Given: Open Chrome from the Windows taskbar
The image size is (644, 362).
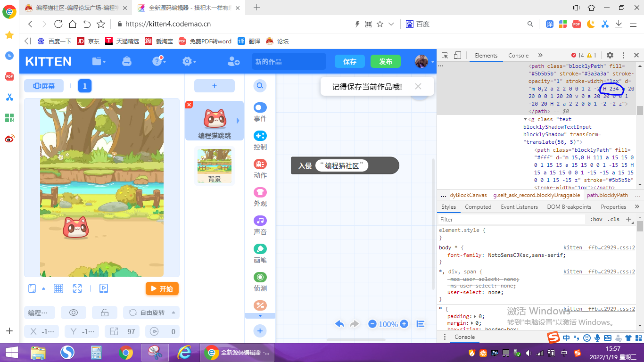Looking at the screenshot, I should pos(125,352).
